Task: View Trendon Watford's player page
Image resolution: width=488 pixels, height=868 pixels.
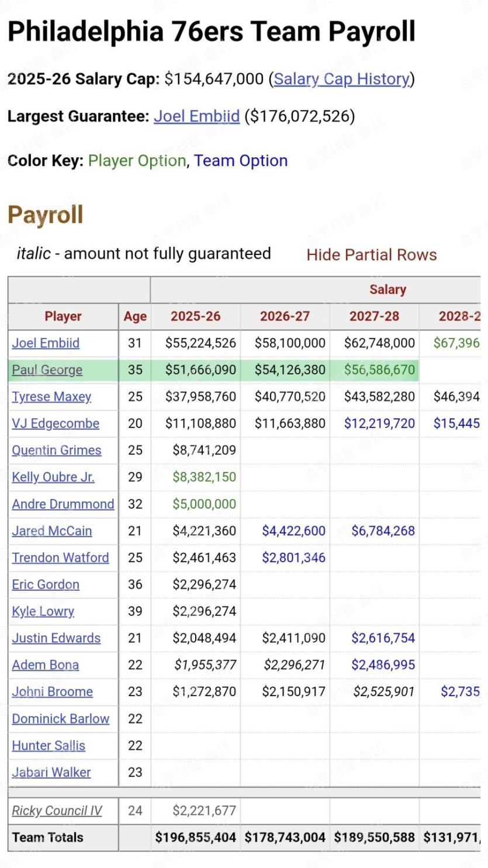Action: pyautogui.click(x=60, y=558)
